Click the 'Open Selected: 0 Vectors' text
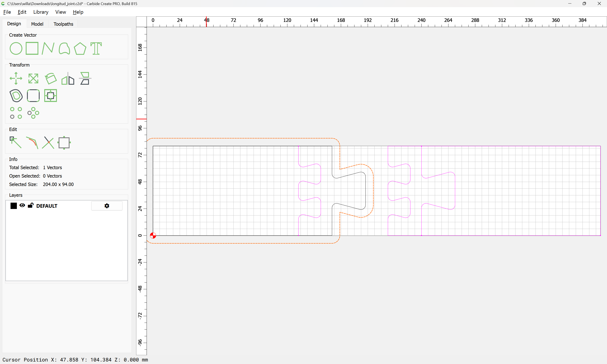This screenshot has height=364, width=607. point(36,176)
